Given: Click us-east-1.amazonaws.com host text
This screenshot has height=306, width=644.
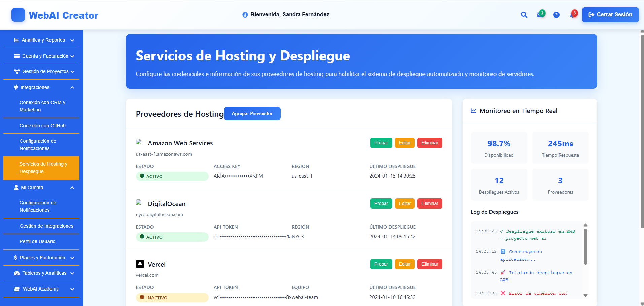Looking at the screenshot, I should pos(164,154).
